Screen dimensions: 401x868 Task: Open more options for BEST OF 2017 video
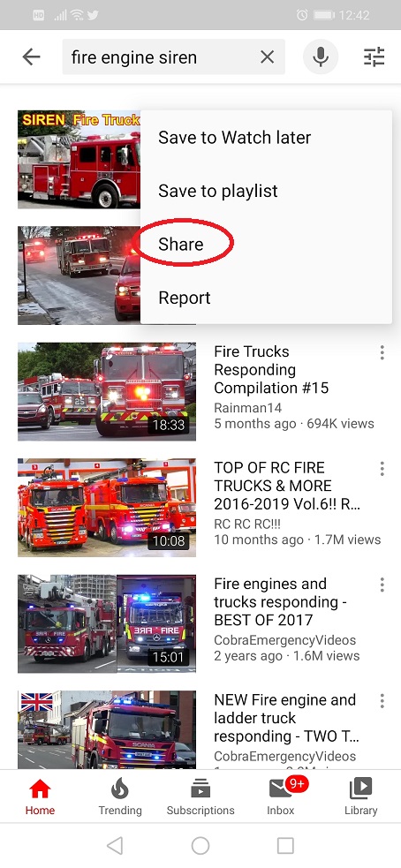[382, 585]
